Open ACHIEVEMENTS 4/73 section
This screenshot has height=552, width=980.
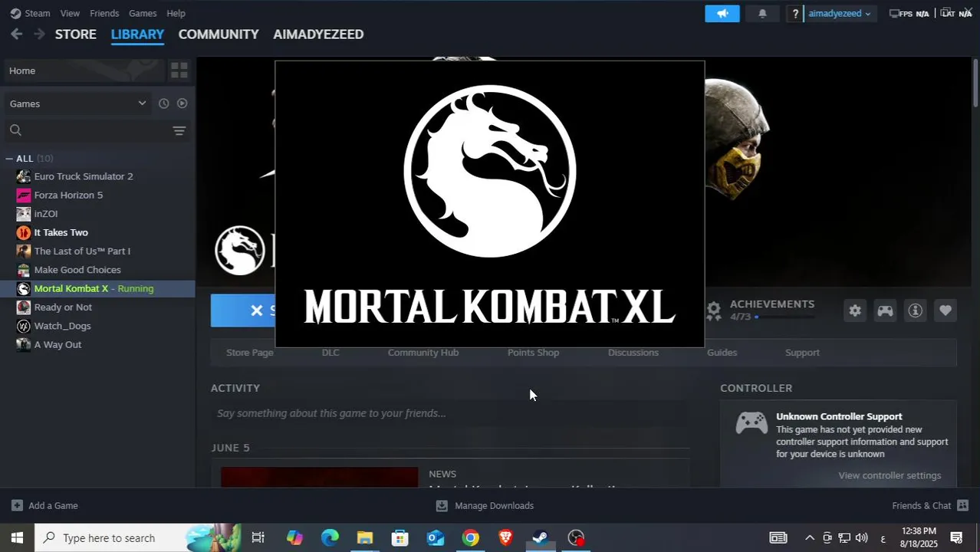pos(760,310)
